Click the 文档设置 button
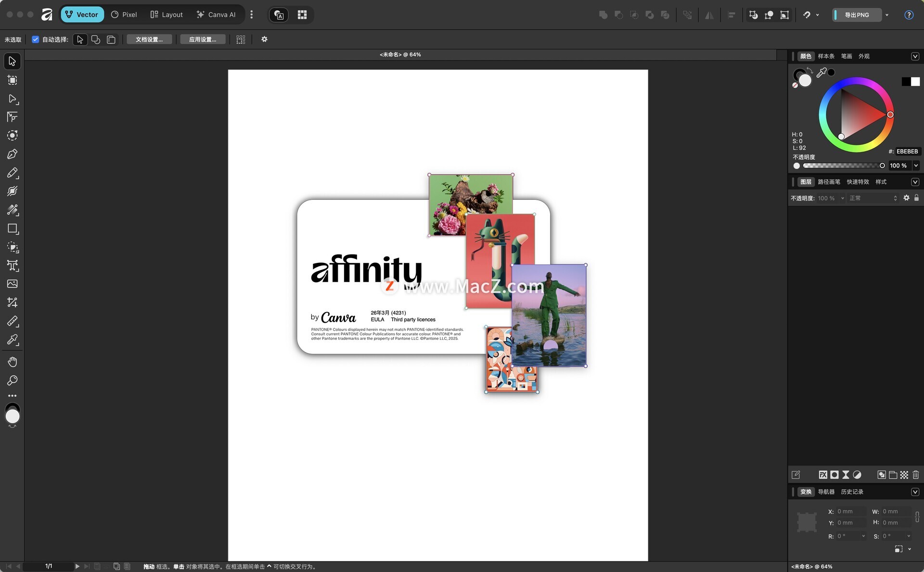924x572 pixels. tap(149, 39)
